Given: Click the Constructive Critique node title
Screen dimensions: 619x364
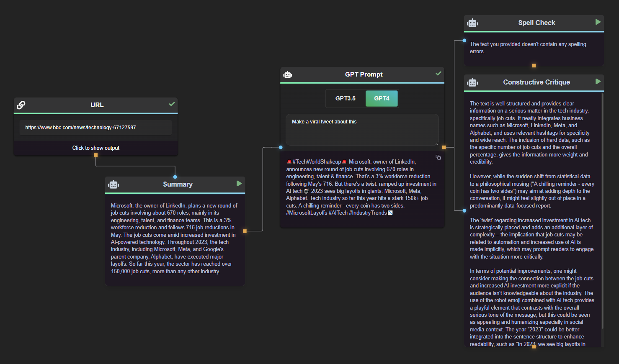Looking at the screenshot, I should click(536, 82).
